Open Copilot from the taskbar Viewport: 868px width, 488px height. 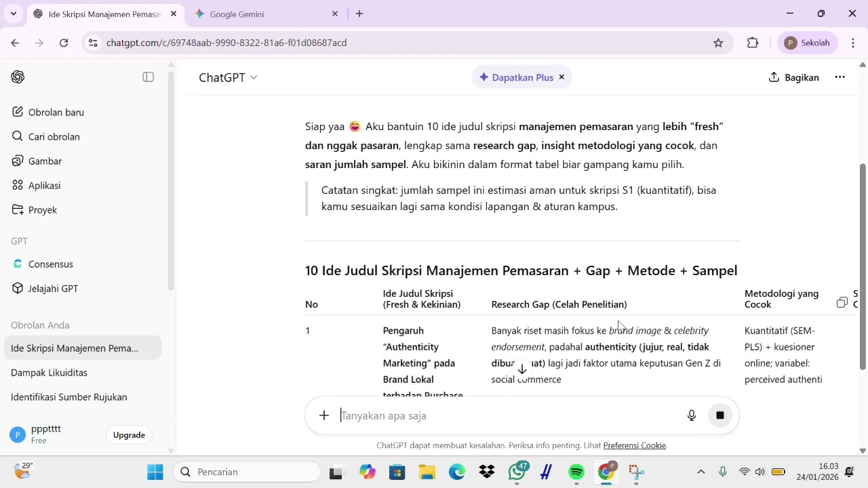tap(368, 472)
